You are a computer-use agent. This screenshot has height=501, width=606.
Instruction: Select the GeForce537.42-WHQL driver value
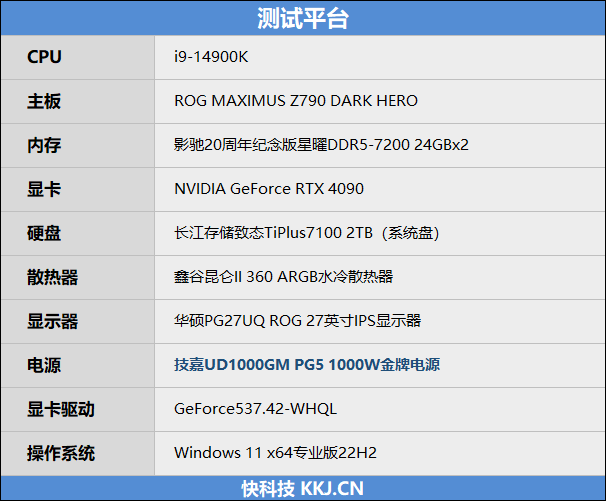click(x=255, y=409)
